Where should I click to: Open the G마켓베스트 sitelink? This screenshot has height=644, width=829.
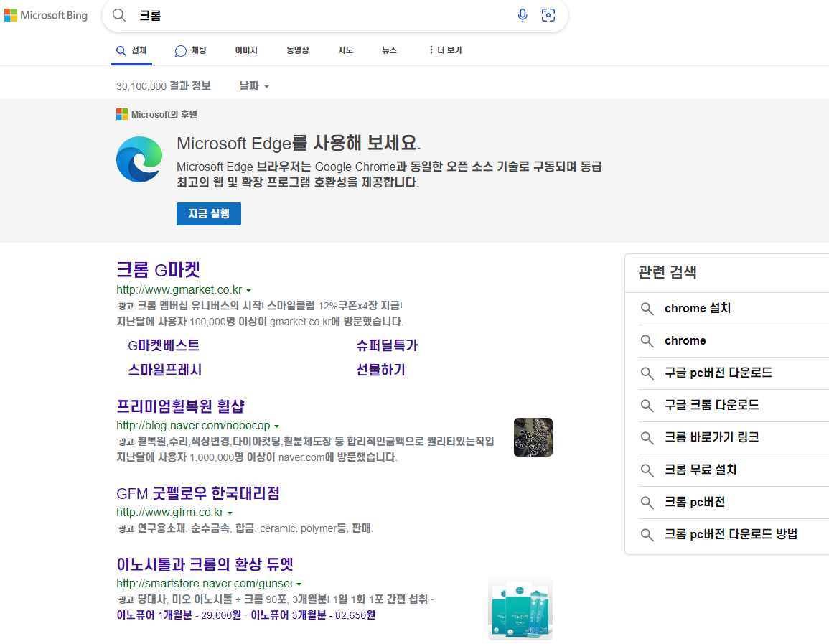coord(164,345)
